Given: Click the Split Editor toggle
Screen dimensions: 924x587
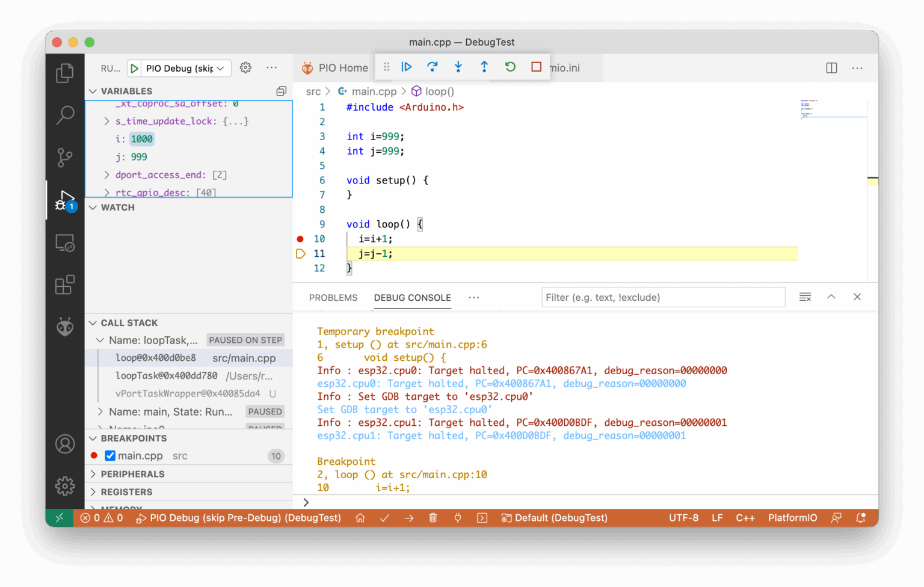Looking at the screenshot, I should [831, 68].
